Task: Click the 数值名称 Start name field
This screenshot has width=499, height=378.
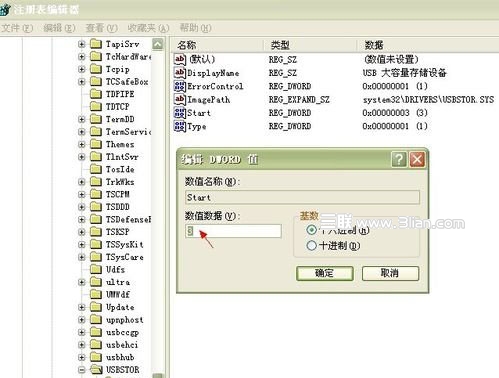Action: click(302, 197)
